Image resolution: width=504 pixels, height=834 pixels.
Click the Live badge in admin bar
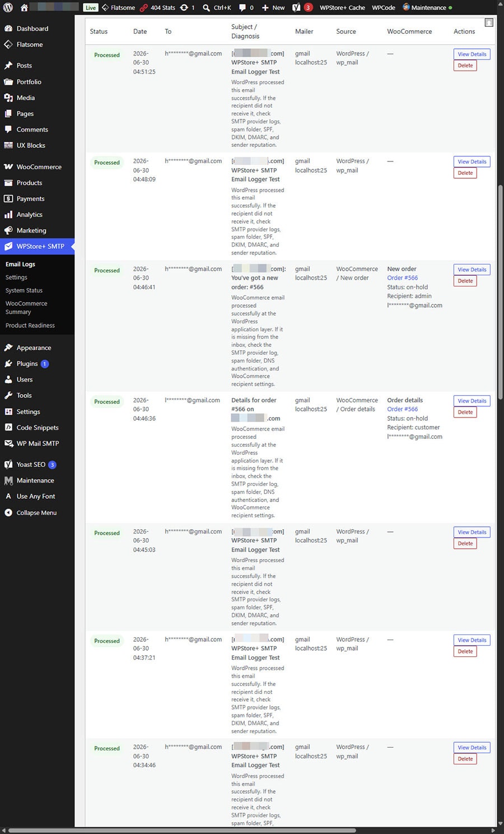click(91, 8)
